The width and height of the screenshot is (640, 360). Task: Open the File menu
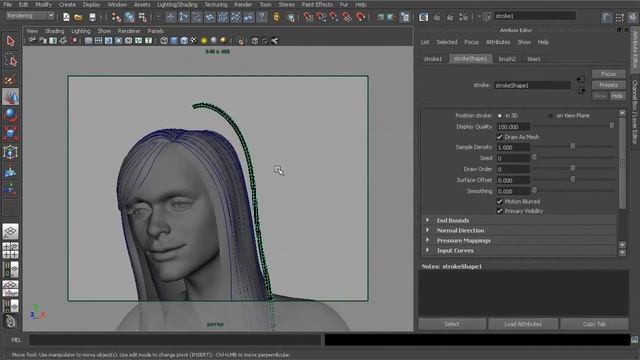7,4
